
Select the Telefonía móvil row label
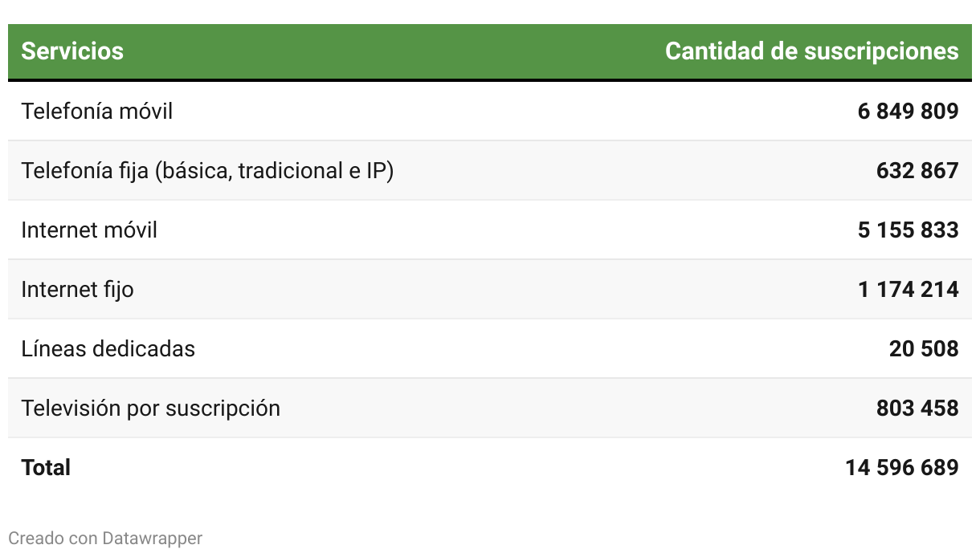[97, 111]
